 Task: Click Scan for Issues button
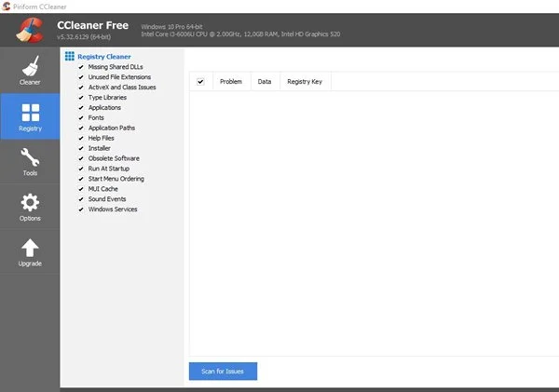[x=223, y=371]
